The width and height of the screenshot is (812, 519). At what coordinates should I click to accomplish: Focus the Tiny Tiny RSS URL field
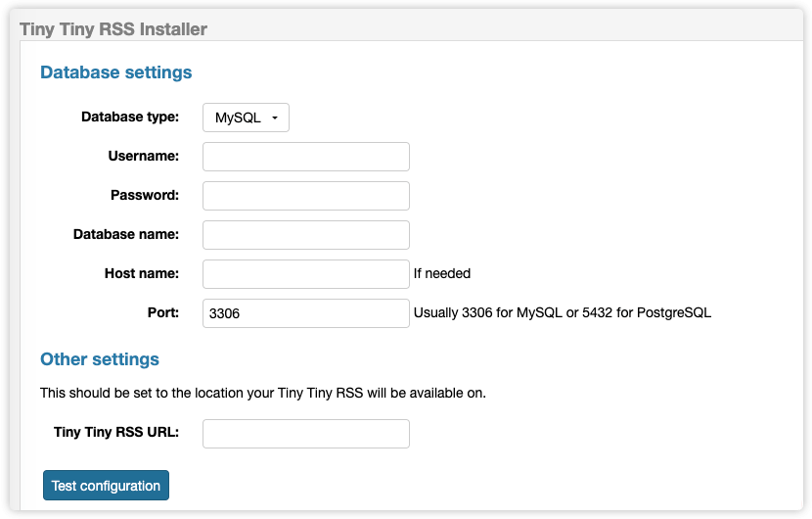(x=305, y=434)
